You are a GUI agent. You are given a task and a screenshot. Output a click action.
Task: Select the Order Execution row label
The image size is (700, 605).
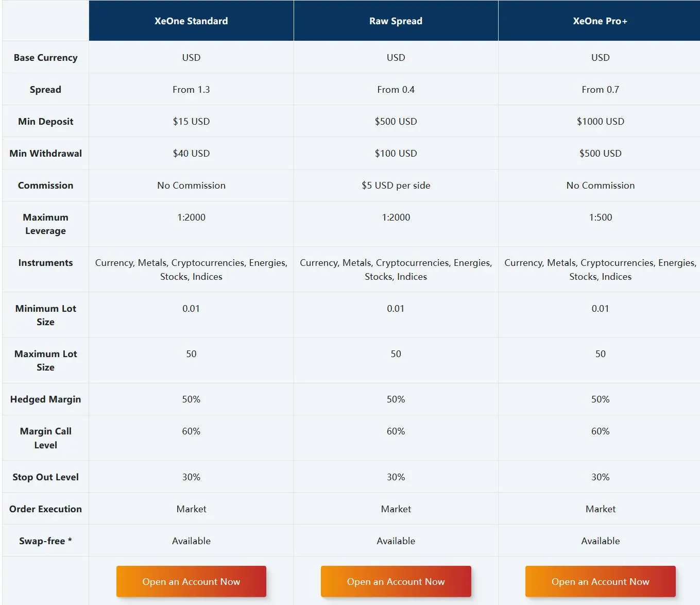(45, 509)
